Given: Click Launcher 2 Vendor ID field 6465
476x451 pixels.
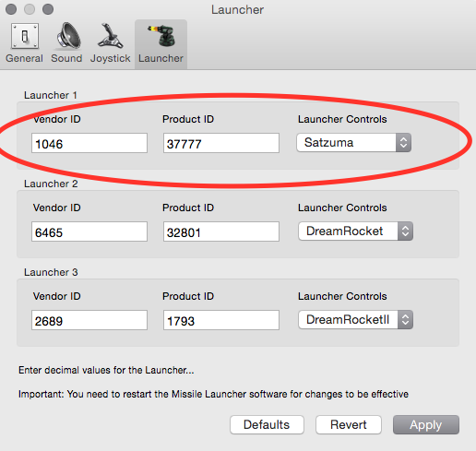Looking at the screenshot, I should point(89,231).
